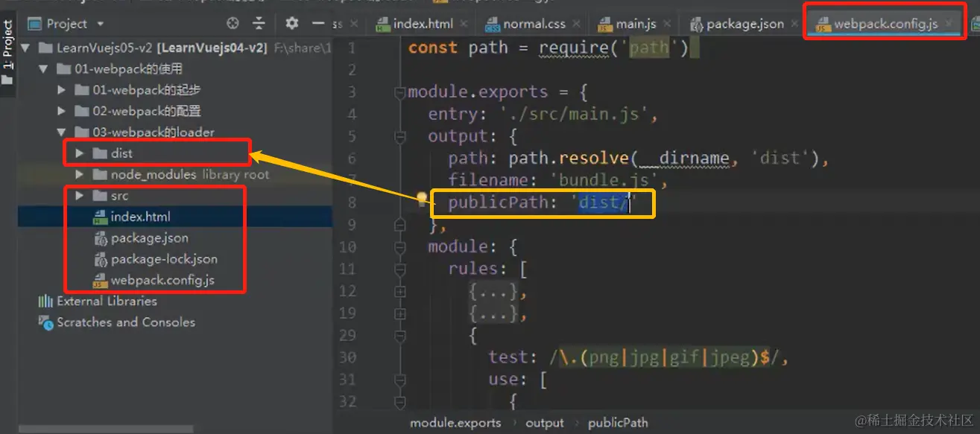This screenshot has height=434, width=980.
Task: Switch to the main.js editor tab
Action: (x=635, y=24)
